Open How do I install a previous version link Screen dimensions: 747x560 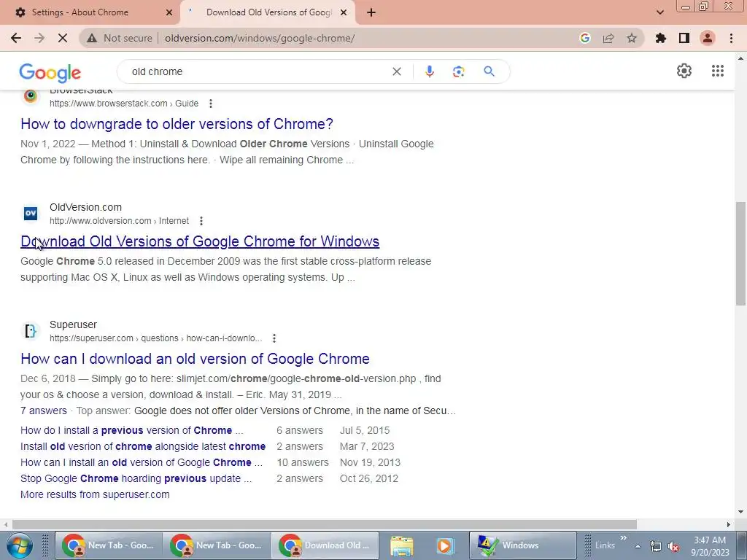click(x=132, y=430)
